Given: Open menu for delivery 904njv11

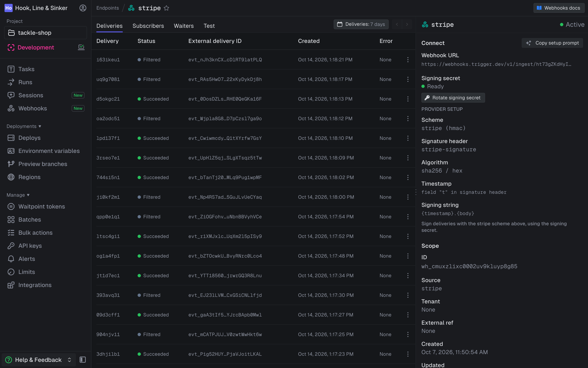Looking at the screenshot, I should (408, 334).
